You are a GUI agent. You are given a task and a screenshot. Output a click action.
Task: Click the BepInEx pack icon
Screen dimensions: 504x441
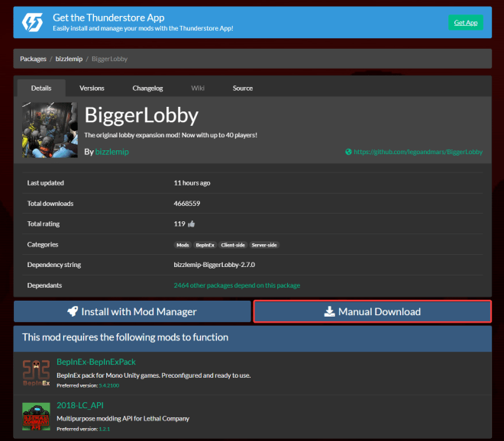(x=36, y=373)
